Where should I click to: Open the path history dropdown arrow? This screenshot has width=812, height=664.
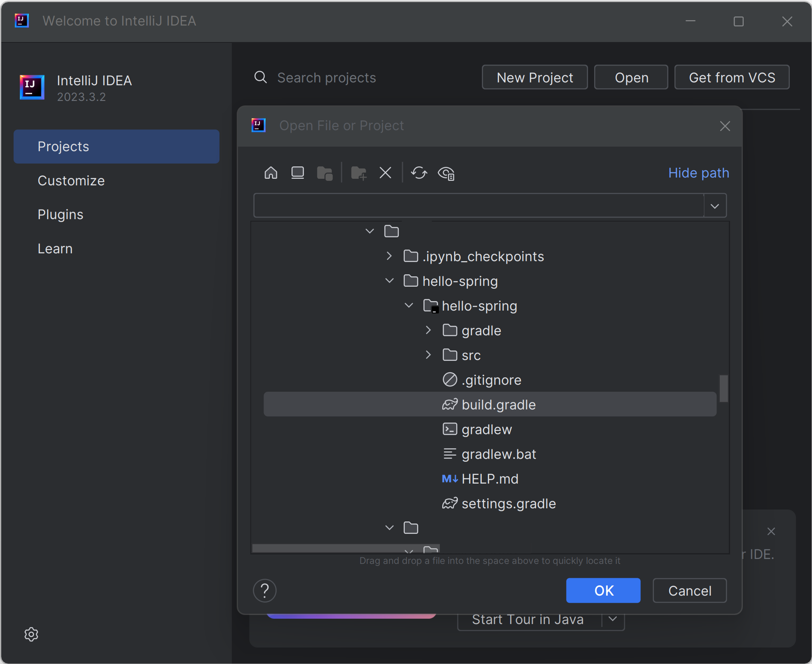pos(714,206)
